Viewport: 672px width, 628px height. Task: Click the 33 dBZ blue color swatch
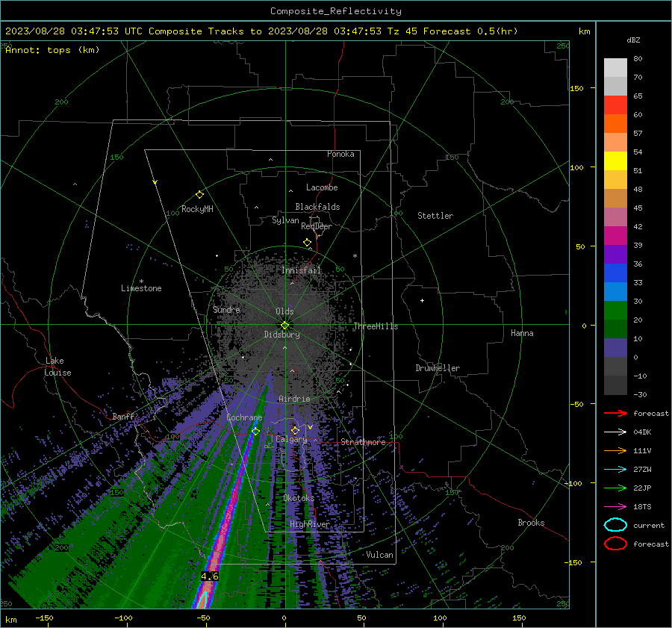coord(615,273)
